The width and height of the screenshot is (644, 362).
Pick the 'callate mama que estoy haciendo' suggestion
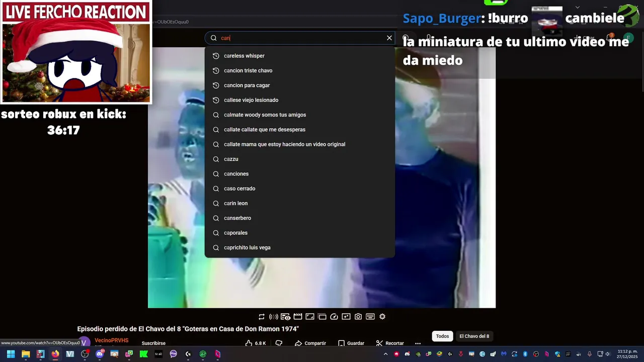(299, 144)
